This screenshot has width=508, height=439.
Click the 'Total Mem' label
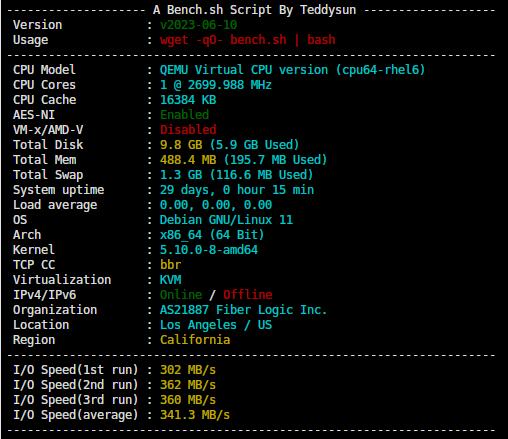tap(44, 160)
